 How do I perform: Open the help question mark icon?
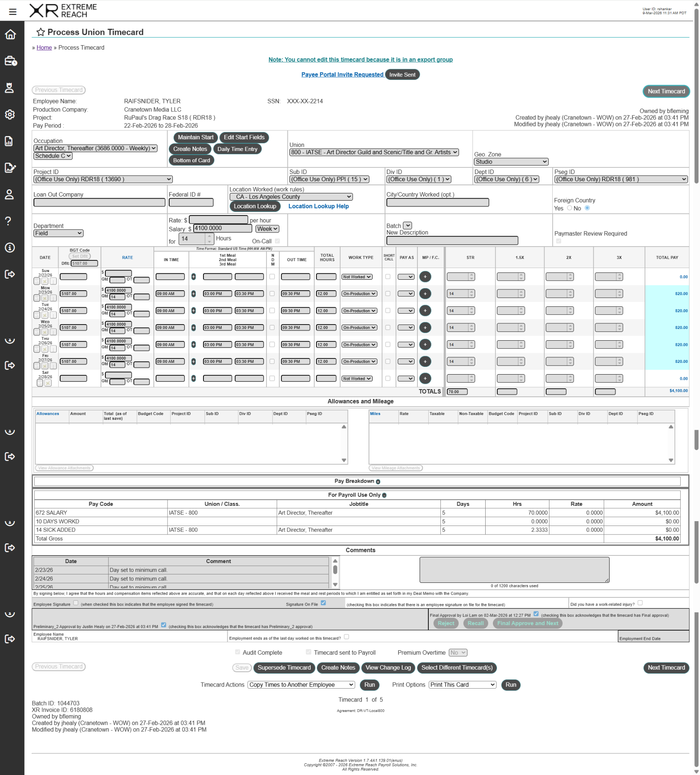[8, 221]
